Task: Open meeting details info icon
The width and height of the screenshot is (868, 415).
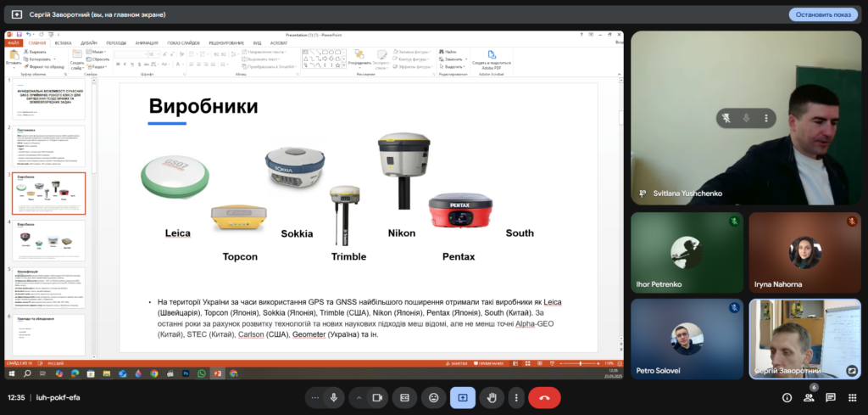Action: tap(787, 397)
